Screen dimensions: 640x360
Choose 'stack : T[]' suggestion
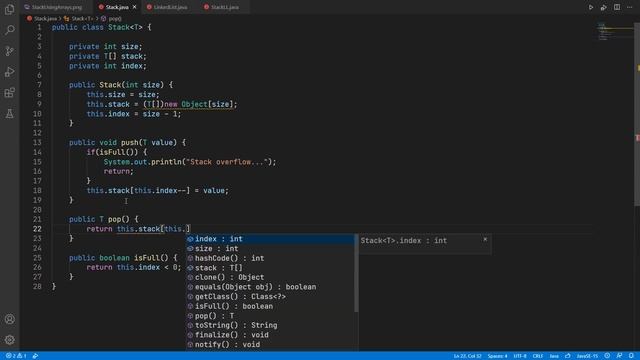tap(271, 268)
